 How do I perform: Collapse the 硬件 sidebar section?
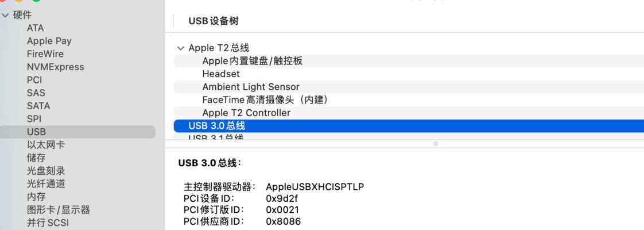(x=5, y=15)
